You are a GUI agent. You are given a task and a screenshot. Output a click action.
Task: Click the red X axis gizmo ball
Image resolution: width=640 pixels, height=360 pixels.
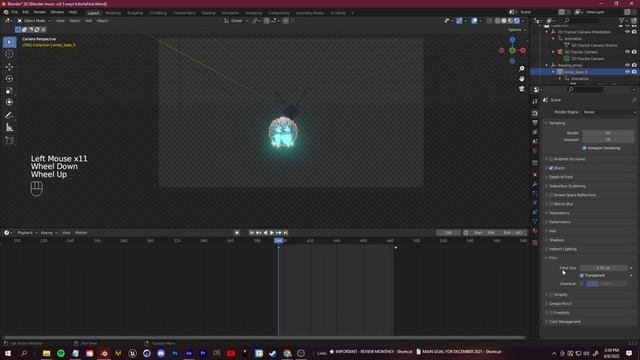523,51
